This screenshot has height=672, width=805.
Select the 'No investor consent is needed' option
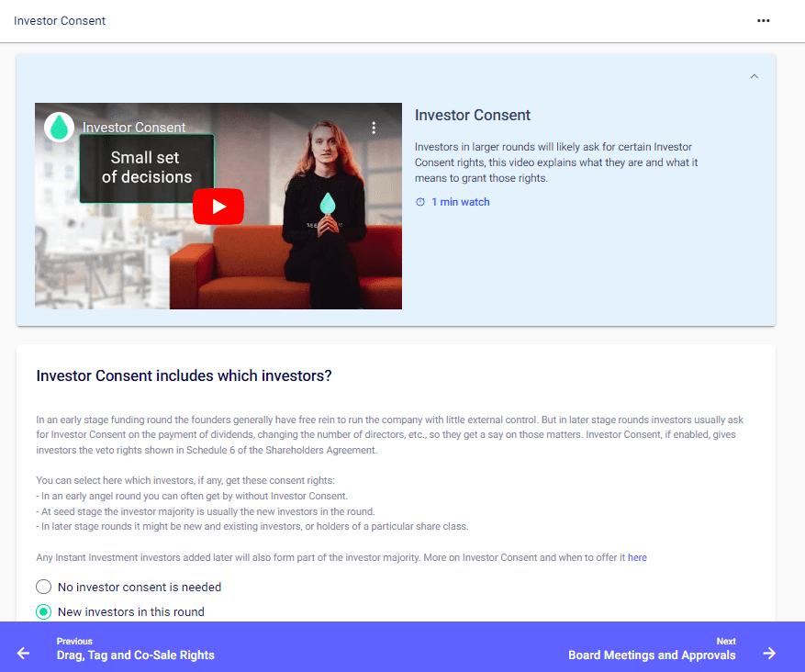click(x=42, y=586)
